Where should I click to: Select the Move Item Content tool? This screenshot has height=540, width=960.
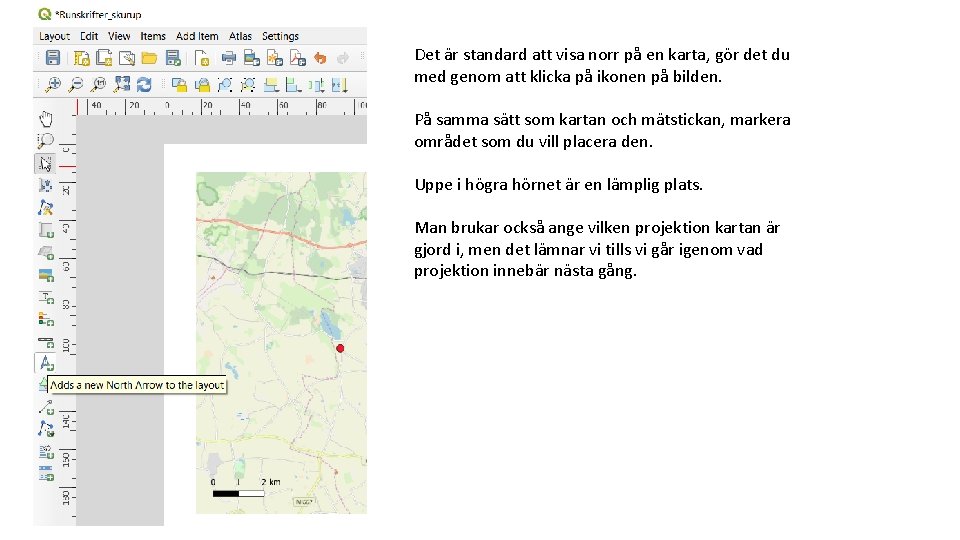tap(45, 185)
